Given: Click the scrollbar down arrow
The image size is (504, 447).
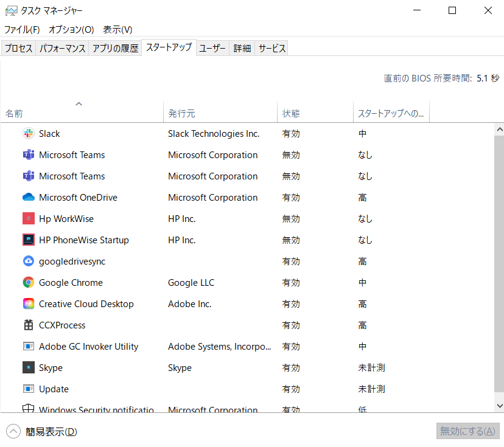Looking at the screenshot, I should 499,406.
